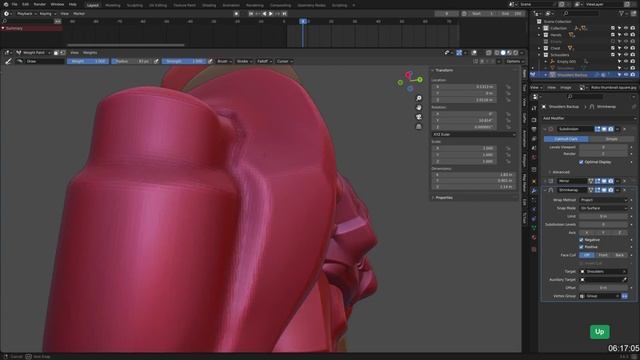Switch to Sculpting workspace tab

pyautogui.click(x=134, y=5)
